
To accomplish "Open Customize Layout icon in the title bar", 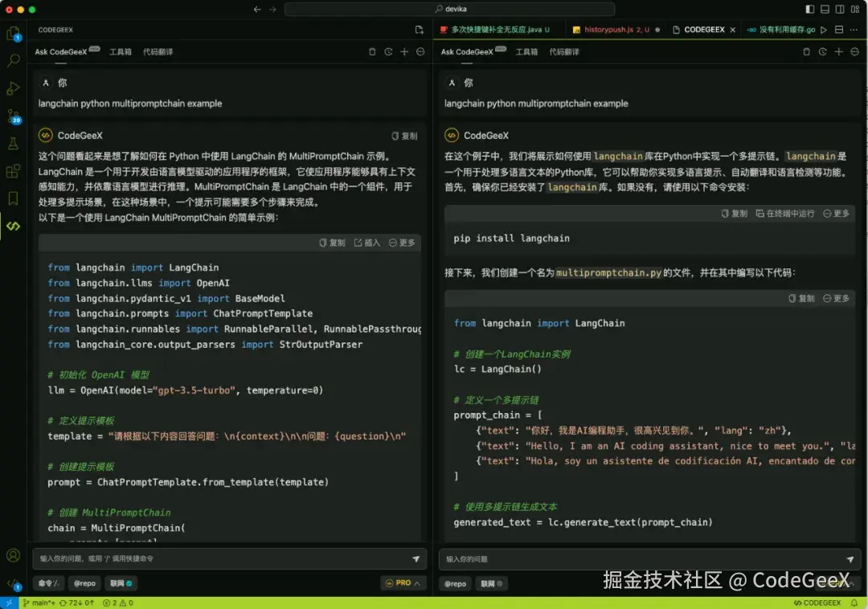I will (x=854, y=9).
